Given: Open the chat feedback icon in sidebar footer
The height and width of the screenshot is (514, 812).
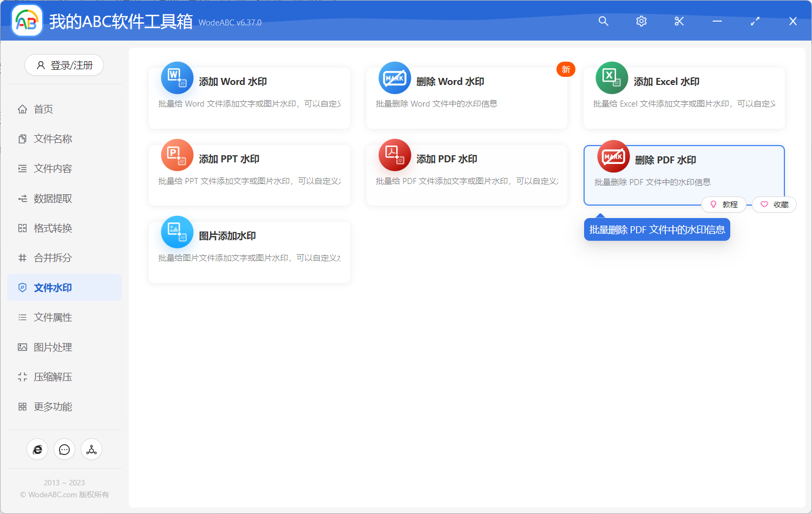Looking at the screenshot, I should tap(64, 450).
